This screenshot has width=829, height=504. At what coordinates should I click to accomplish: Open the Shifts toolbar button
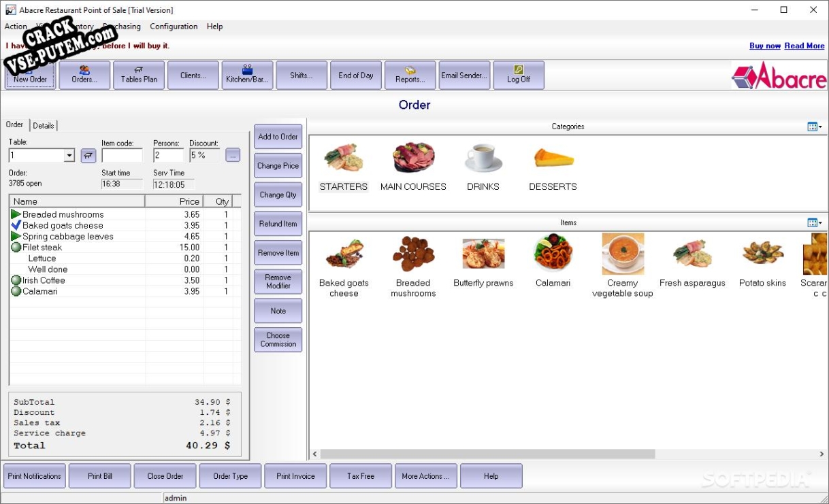click(x=302, y=75)
